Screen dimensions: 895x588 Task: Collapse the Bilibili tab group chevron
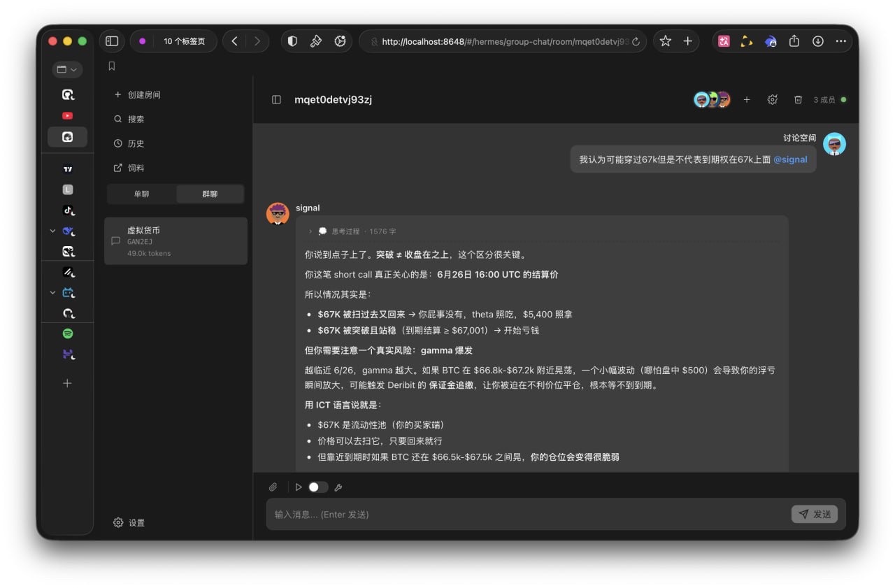[x=52, y=292]
